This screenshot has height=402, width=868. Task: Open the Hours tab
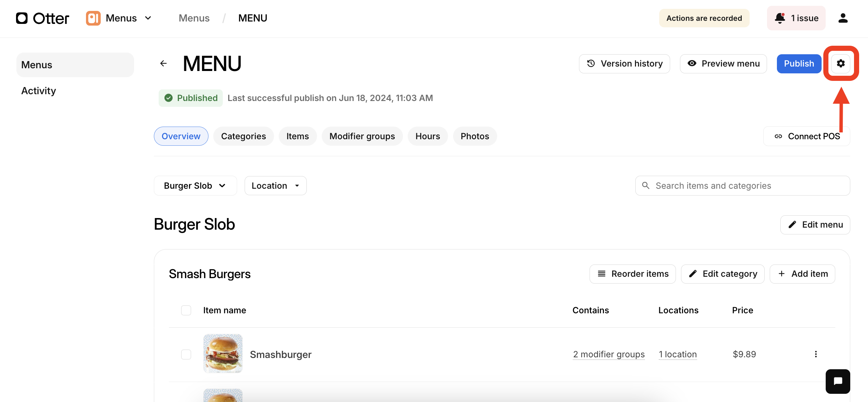click(x=428, y=136)
